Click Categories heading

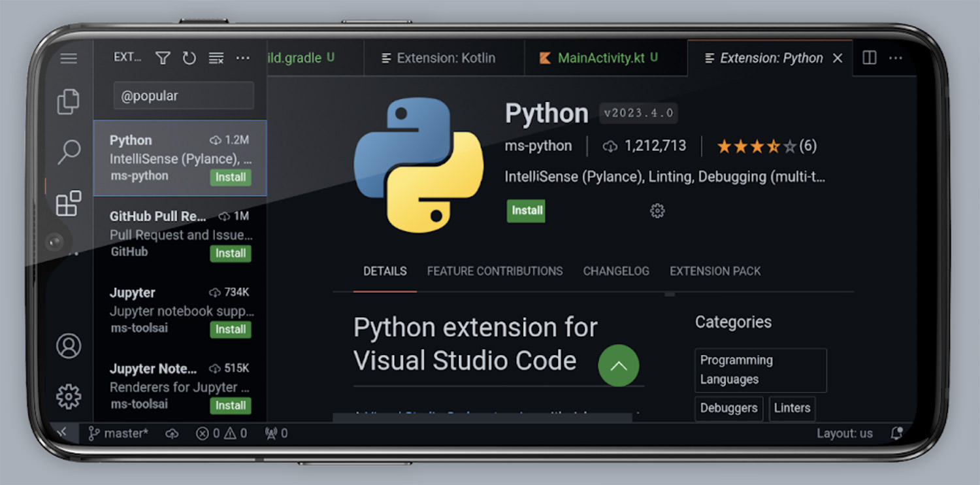[x=733, y=322]
